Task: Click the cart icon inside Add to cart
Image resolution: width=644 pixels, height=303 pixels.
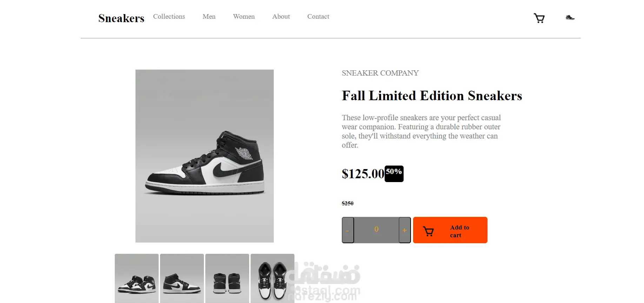Action: tap(428, 231)
